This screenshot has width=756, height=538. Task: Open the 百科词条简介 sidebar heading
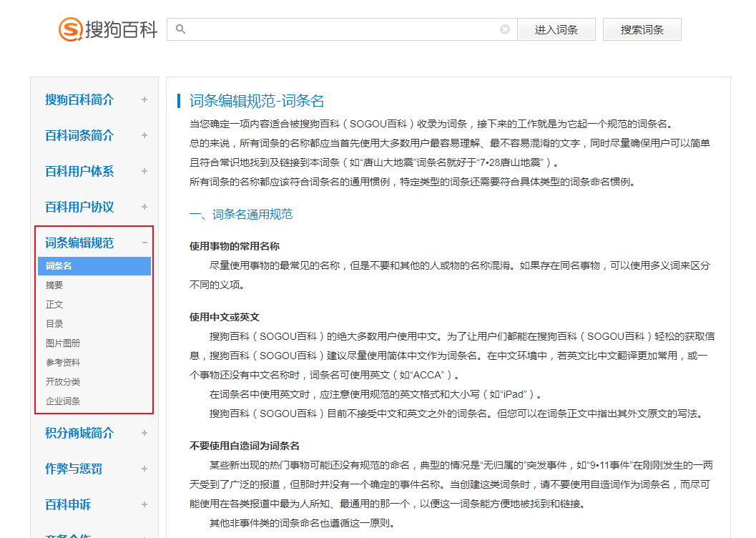point(79,135)
